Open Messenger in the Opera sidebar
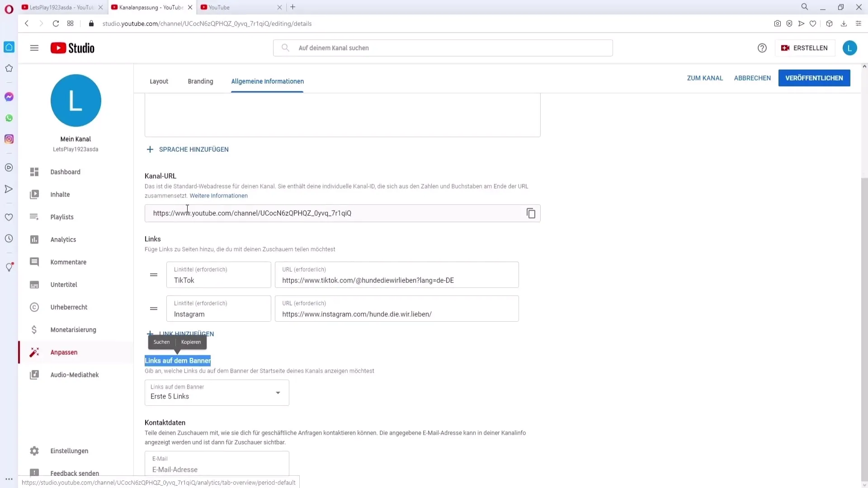This screenshot has height=488, width=868. [9, 97]
